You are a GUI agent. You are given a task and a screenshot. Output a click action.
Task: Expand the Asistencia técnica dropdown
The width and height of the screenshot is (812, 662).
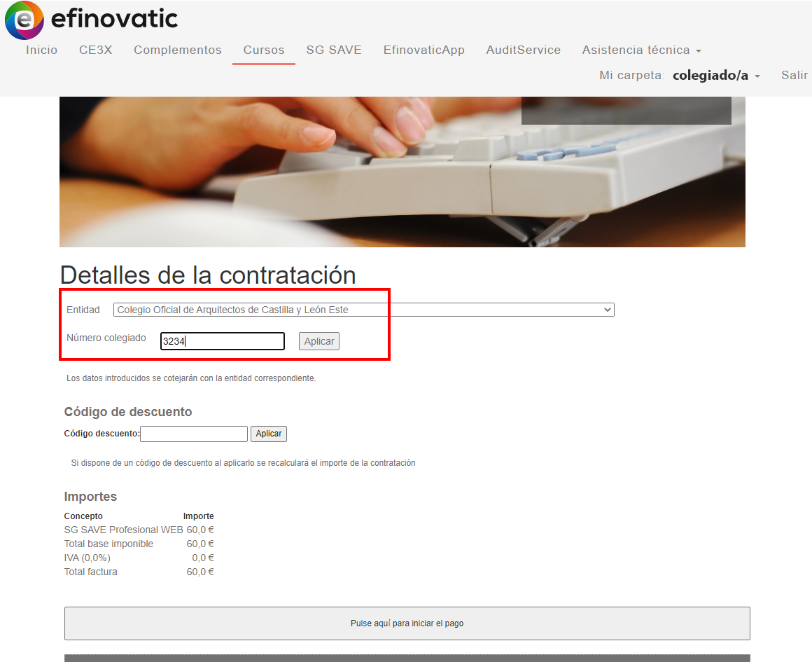(642, 50)
